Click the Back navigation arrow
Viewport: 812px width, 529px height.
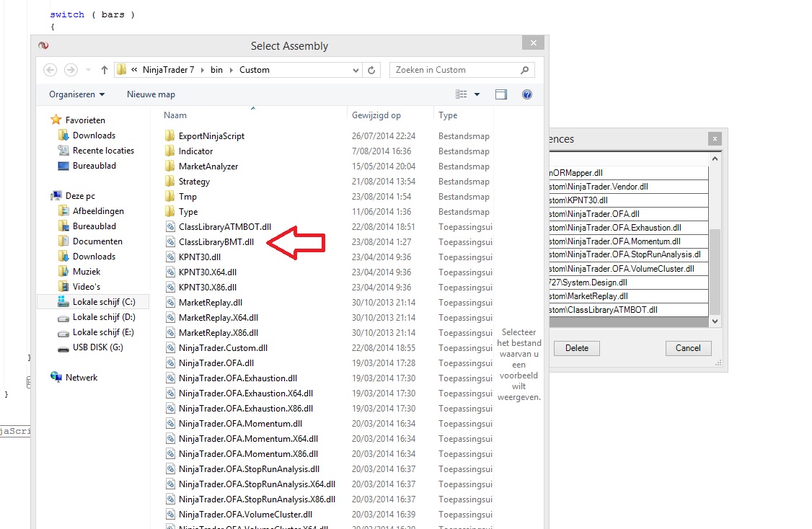[x=50, y=70]
